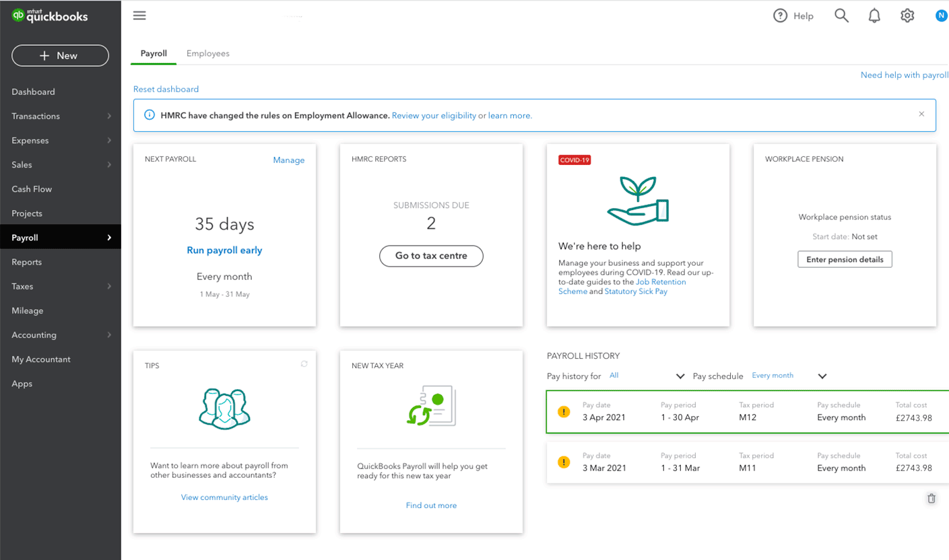Click Enter pension details button
Viewport: 949px width, 560px height.
(x=845, y=259)
